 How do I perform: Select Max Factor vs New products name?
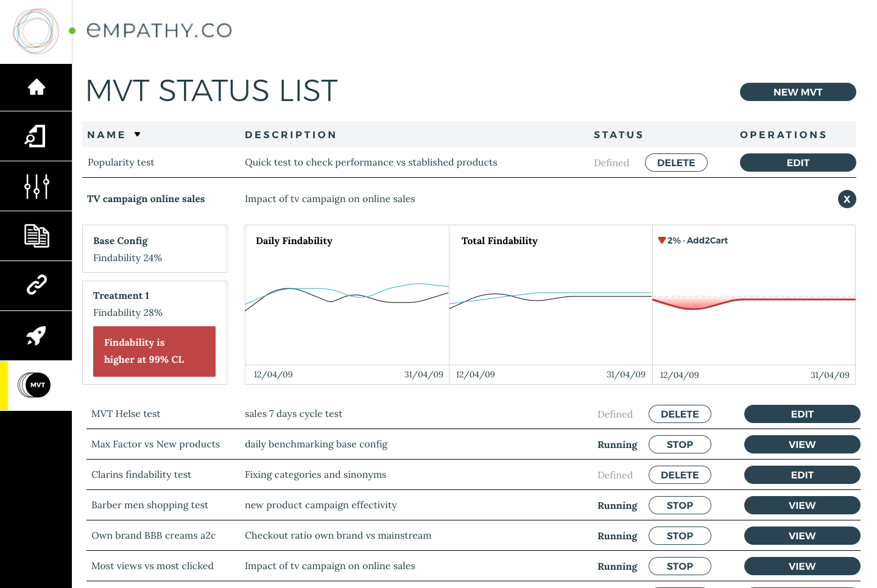point(155,444)
